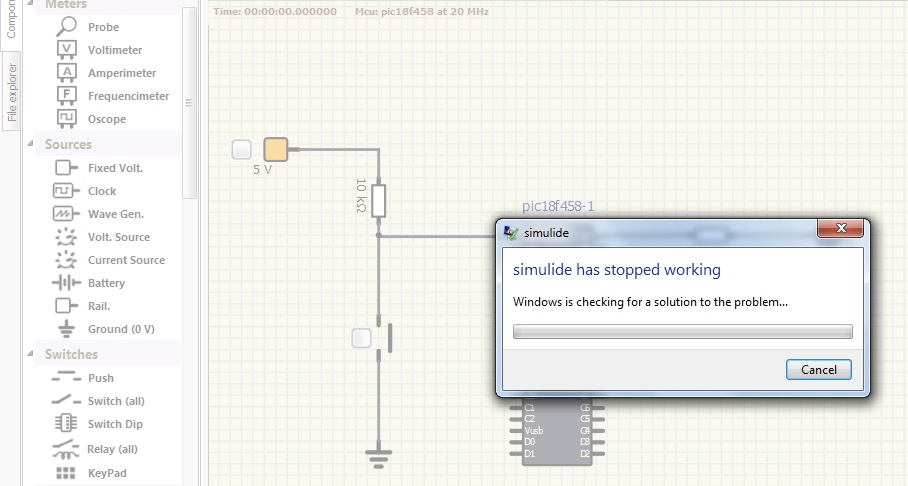Viewport: 908px width, 486px height.
Task: Collapse the Meters category
Action: pos(30,3)
